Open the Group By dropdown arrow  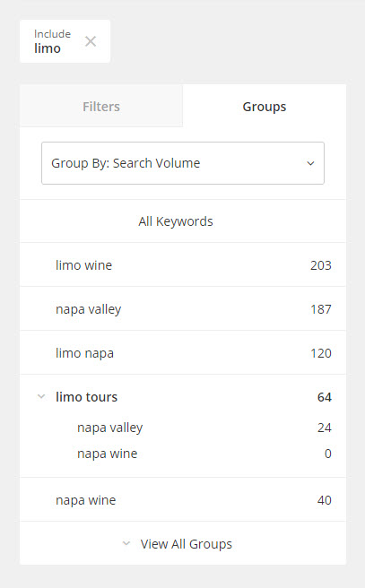310,163
